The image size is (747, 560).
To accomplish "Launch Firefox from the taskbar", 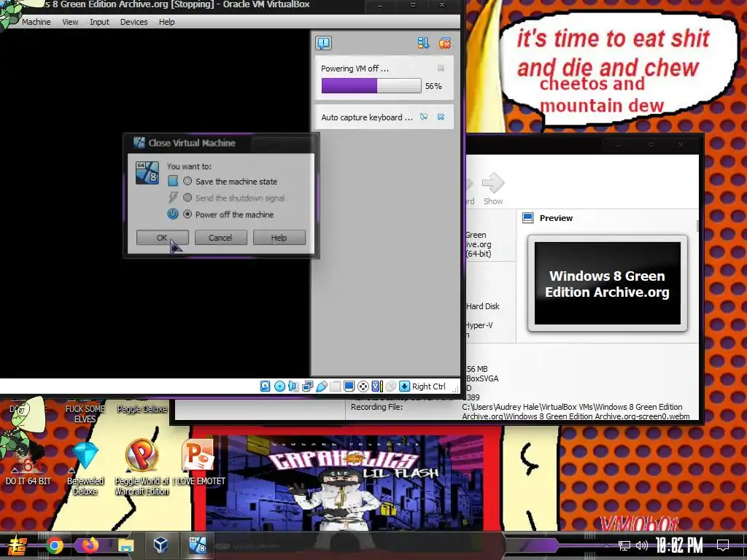I will [x=90, y=545].
